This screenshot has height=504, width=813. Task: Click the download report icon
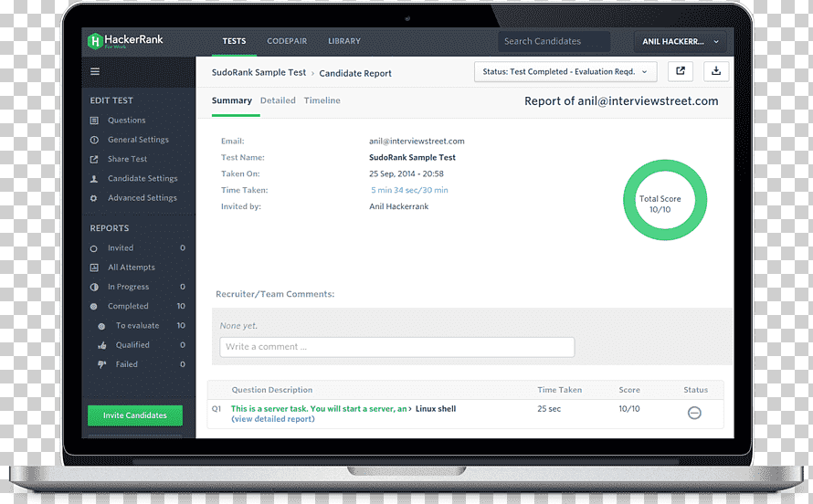[x=716, y=71]
